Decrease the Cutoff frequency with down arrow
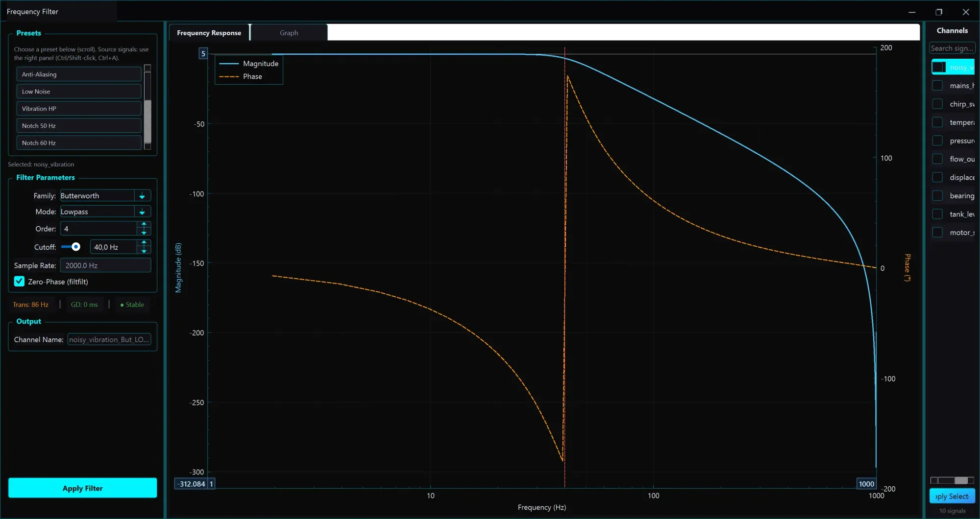The height and width of the screenshot is (519, 980). point(144,251)
